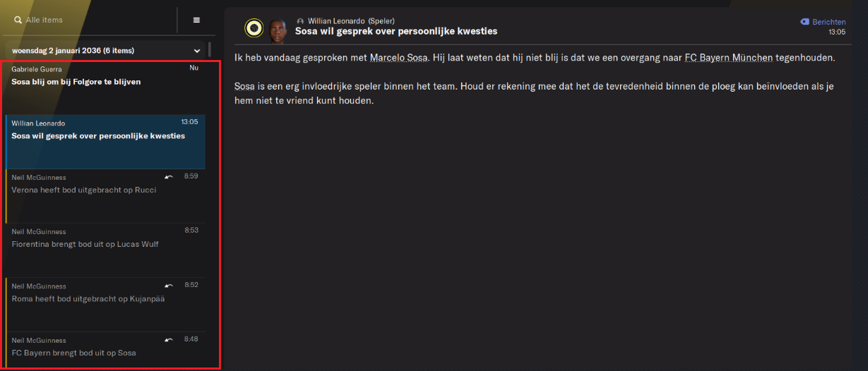The width and height of the screenshot is (868, 371).
Task: Click the inbox list scrollbar
Action: click(209, 50)
